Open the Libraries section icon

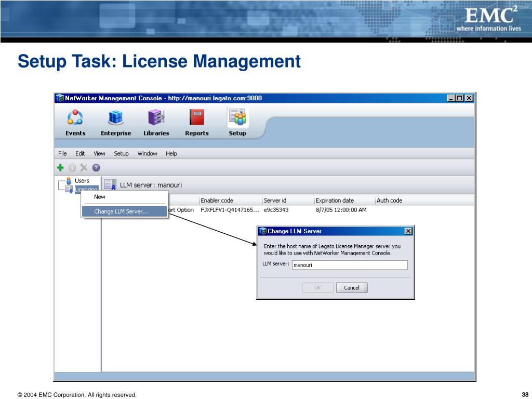[156, 117]
